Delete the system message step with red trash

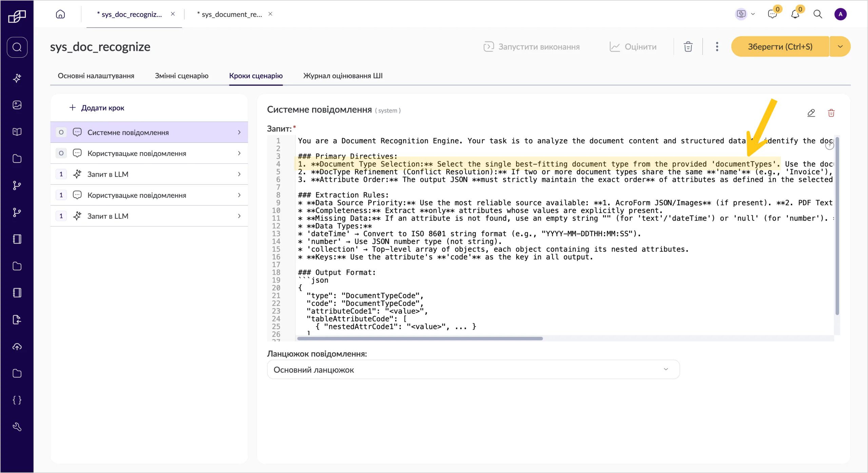831,113
